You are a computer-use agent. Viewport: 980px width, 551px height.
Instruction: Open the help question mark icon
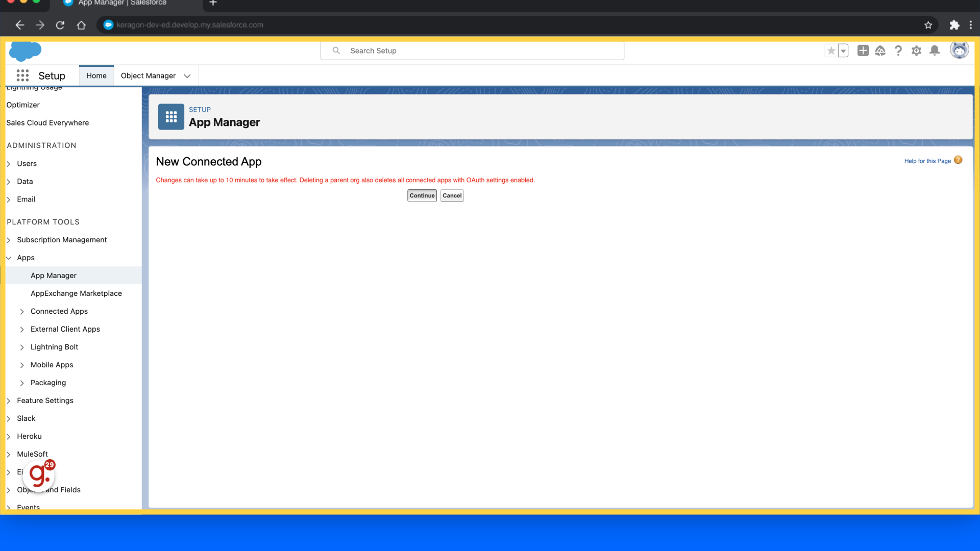point(898,51)
